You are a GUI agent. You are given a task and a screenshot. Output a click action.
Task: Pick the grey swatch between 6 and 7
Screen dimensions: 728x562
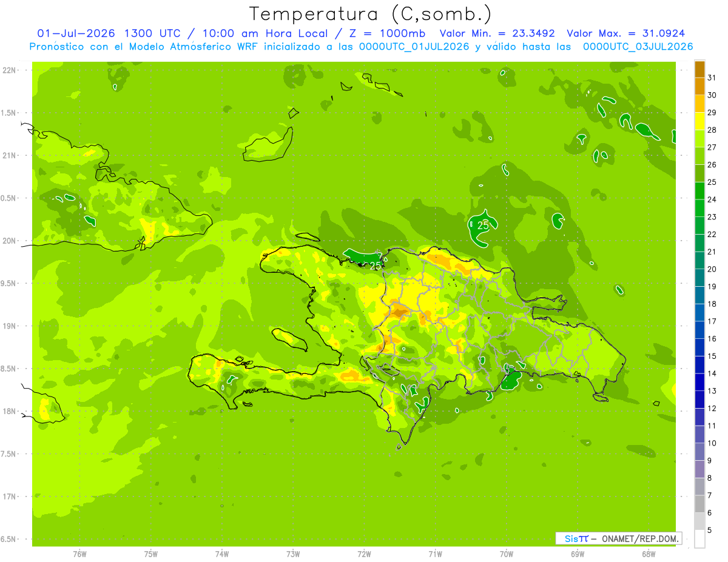(x=699, y=504)
